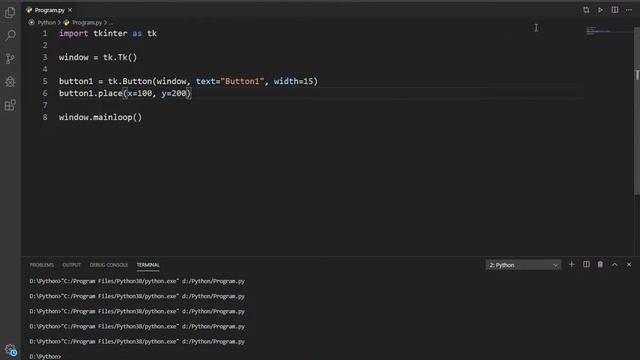This screenshot has width=640, height=360.
Task: Create a new terminal with plus icon
Action: (x=571, y=264)
